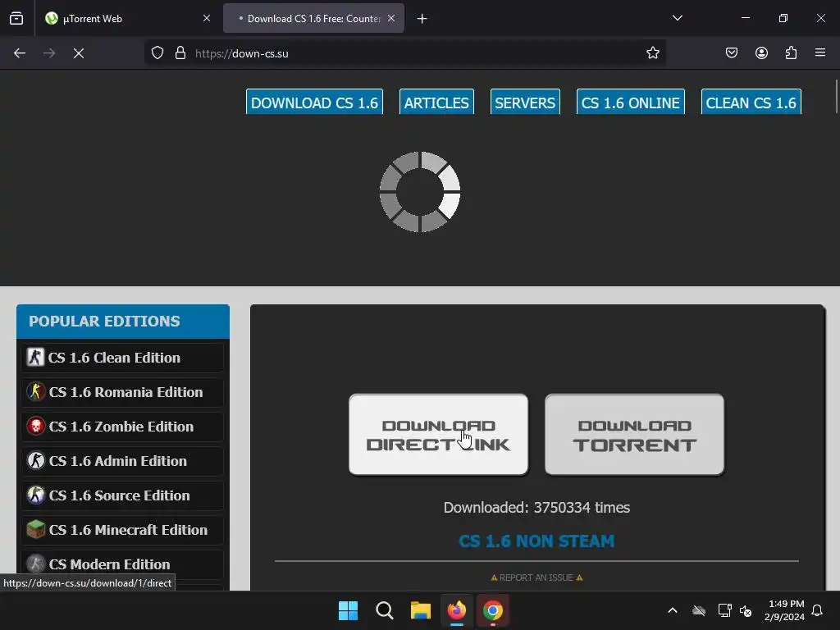Expand the list all tabs dropdown
840x630 pixels.
(x=678, y=18)
